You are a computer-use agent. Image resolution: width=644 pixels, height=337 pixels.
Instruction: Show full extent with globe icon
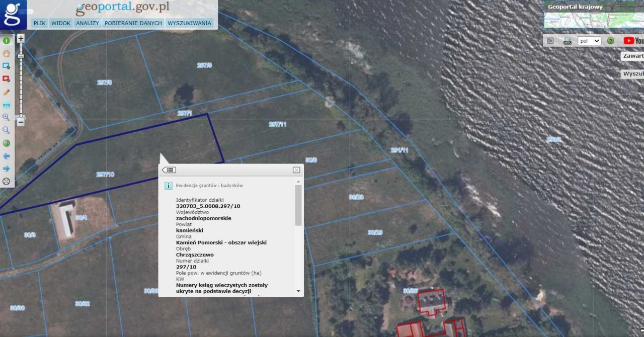(x=7, y=143)
